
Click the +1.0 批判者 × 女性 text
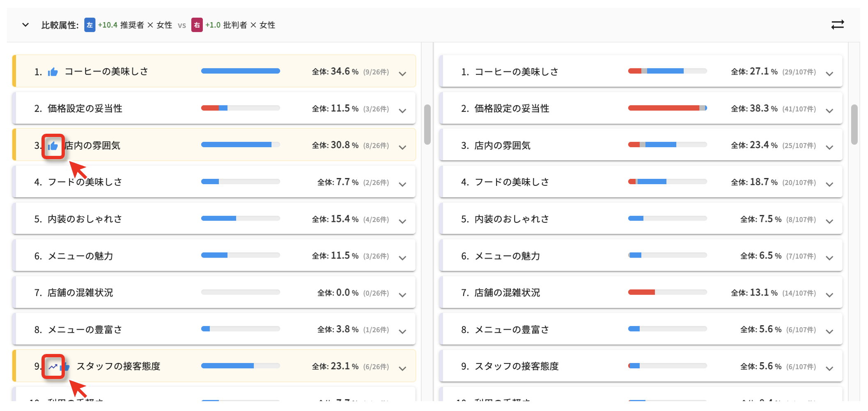click(240, 25)
